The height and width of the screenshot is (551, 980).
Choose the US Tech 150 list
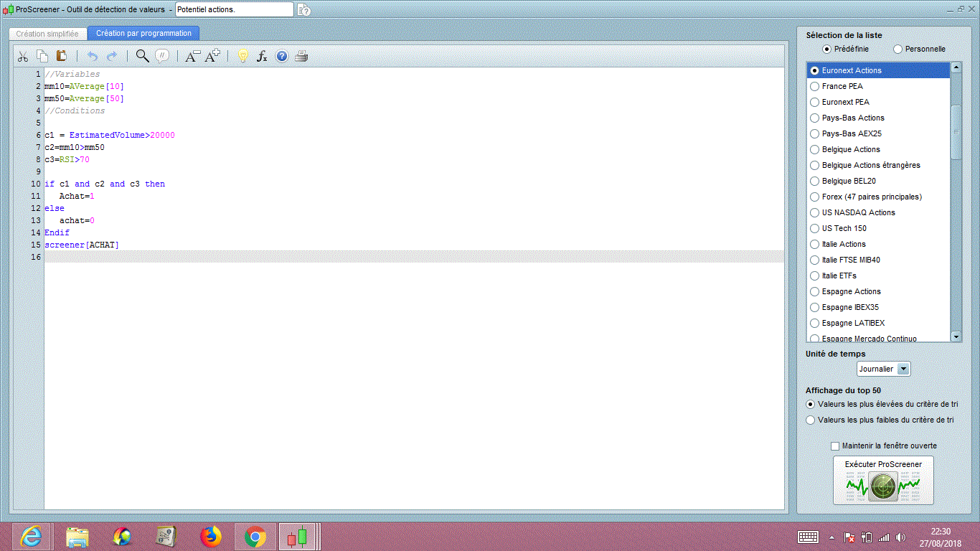click(x=879, y=228)
